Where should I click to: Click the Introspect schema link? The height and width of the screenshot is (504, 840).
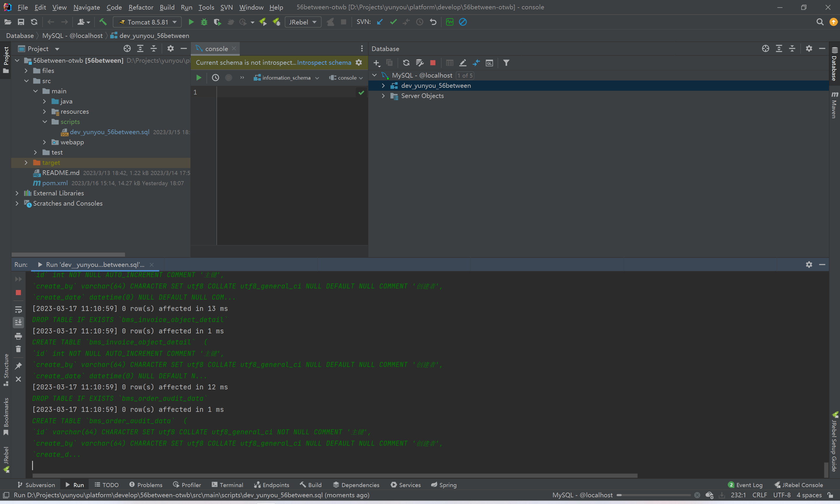click(x=324, y=62)
